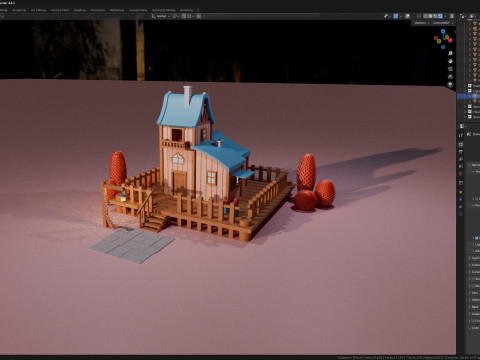Viewport: 480px width, 360px height.
Task: Select rendered viewport shading mode
Action: (x=440, y=16)
